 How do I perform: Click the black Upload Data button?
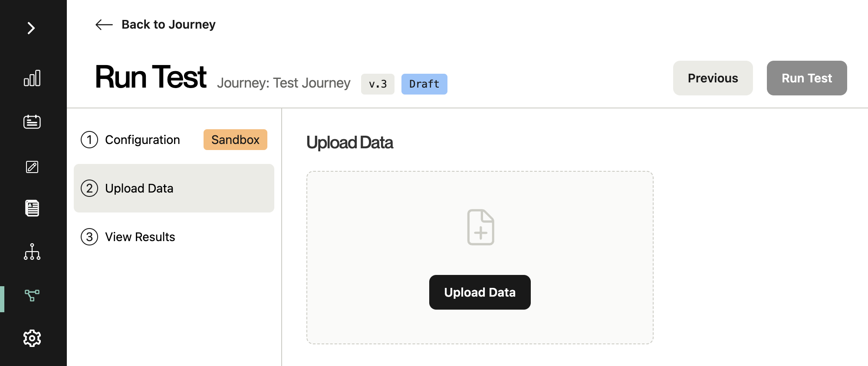click(480, 292)
